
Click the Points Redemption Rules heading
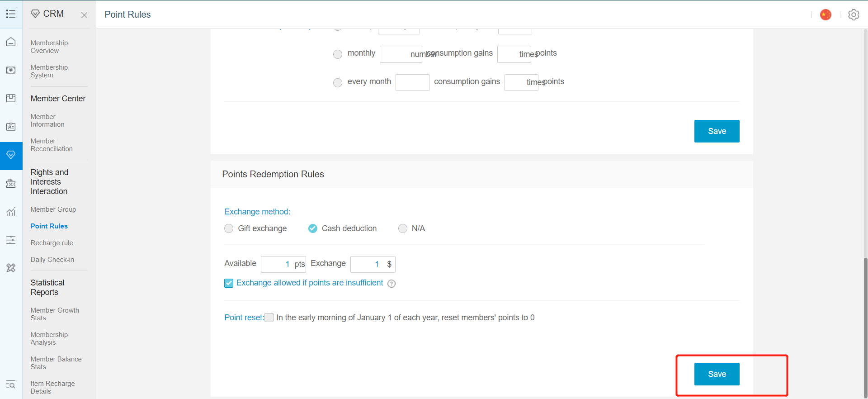click(x=273, y=174)
